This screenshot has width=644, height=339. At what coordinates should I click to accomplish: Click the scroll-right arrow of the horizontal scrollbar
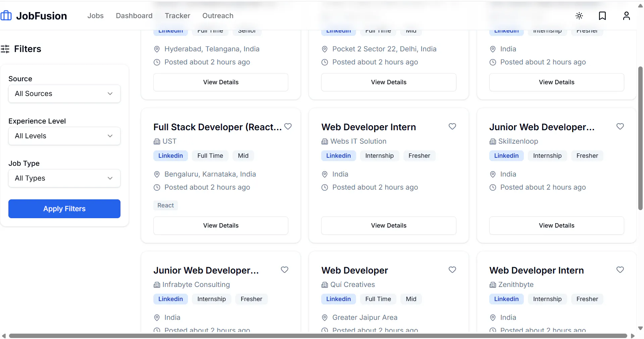click(x=633, y=336)
